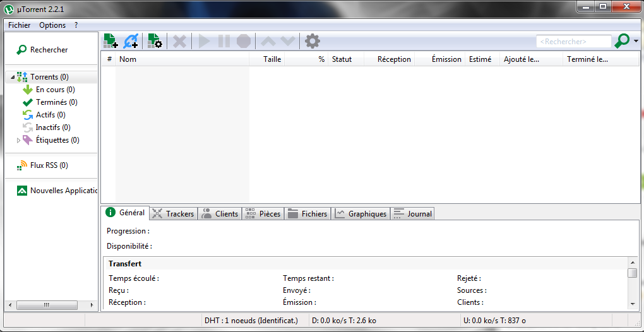Expand the Étiquettes tree node

(x=18, y=140)
